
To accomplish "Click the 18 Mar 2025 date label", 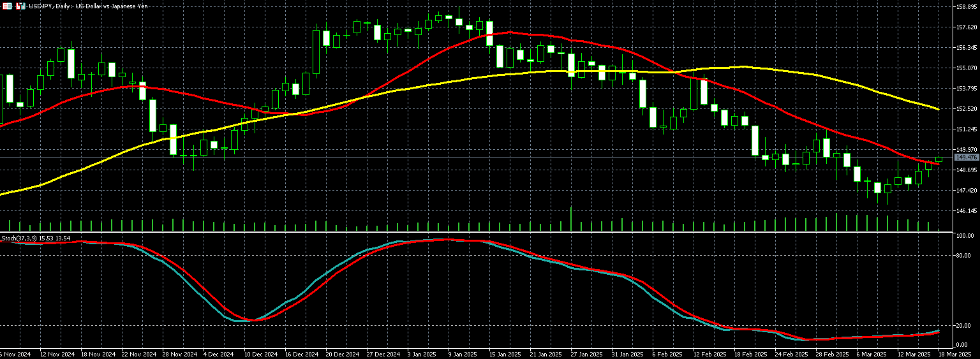I will (x=955, y=354).
